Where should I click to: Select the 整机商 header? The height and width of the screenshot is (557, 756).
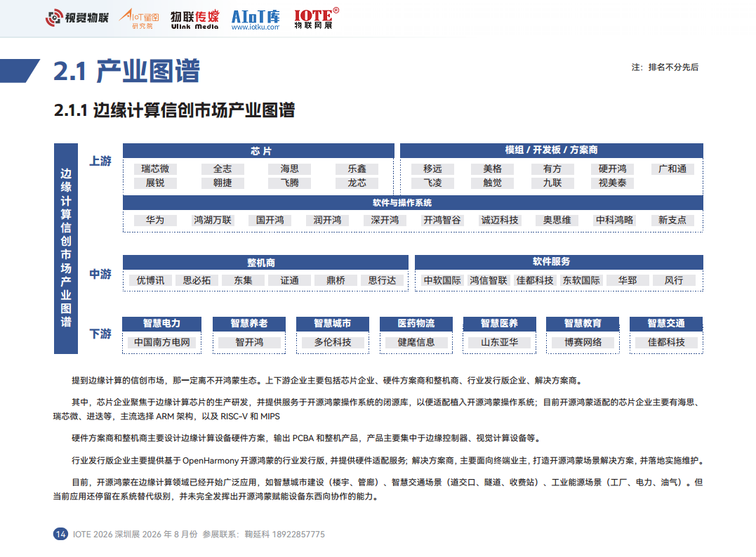[265, 262]
